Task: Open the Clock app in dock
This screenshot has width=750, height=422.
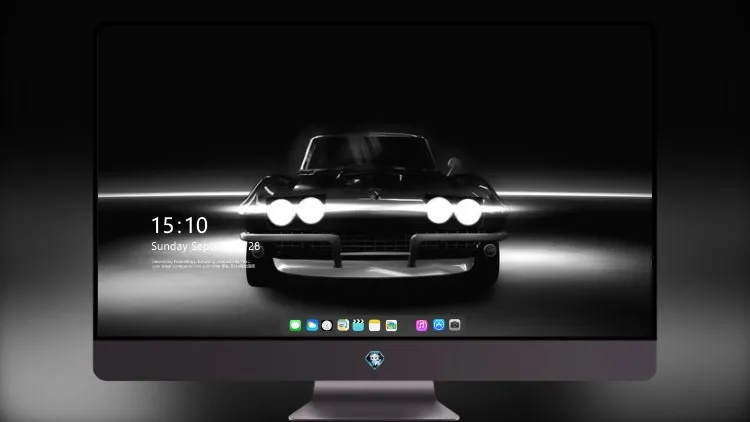Action: tap(327, 325)
